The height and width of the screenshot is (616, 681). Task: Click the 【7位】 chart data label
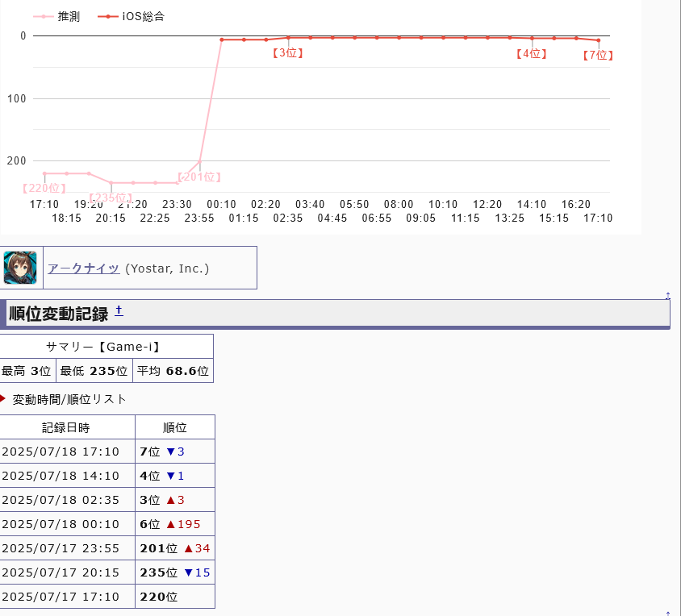coord(598,55)
